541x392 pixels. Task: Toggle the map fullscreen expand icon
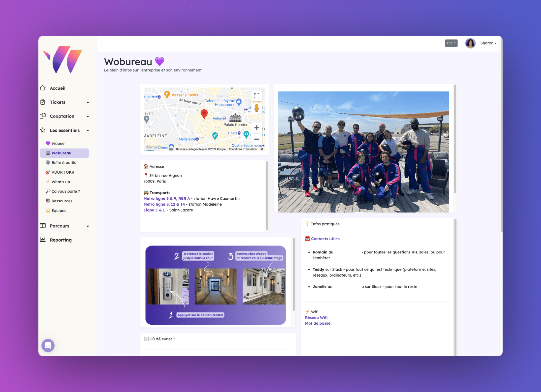click(x=257, y=96)
